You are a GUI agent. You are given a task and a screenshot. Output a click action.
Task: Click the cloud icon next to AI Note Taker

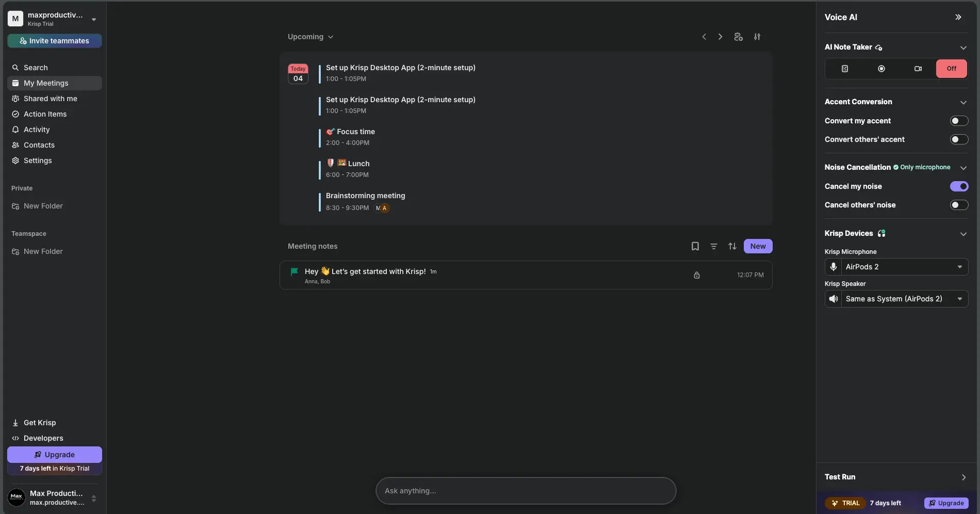pyautogui.click(x=879, y=47)
